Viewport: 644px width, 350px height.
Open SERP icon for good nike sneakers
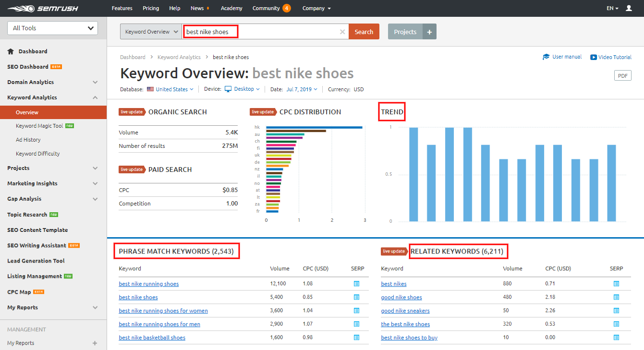[x=616, y=311]
